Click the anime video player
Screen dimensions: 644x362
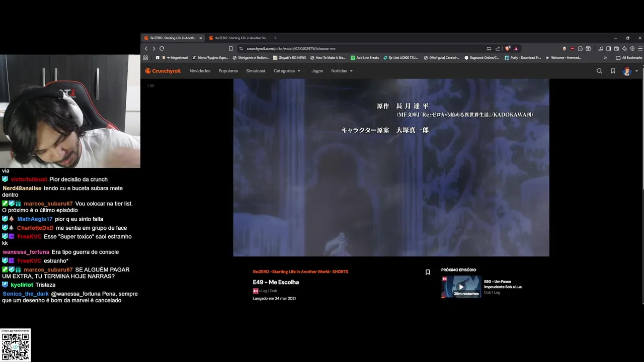(x=391, y=167)
